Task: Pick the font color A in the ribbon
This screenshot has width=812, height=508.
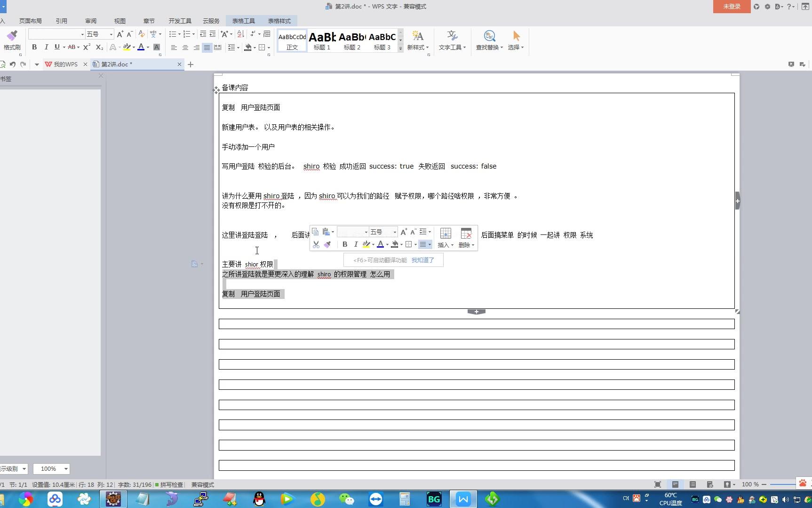Action: click(x=141, y=47)
